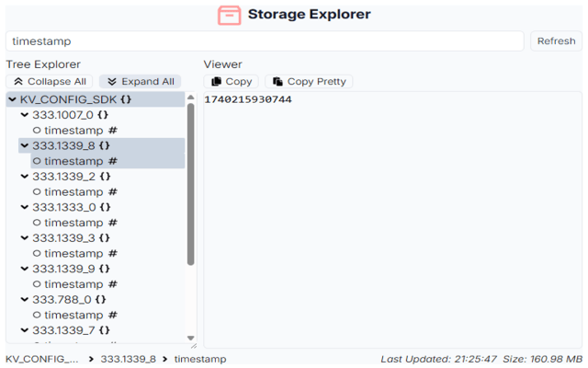Click the hash icon of timestamp under 333.1339_8

coord(112,161)
